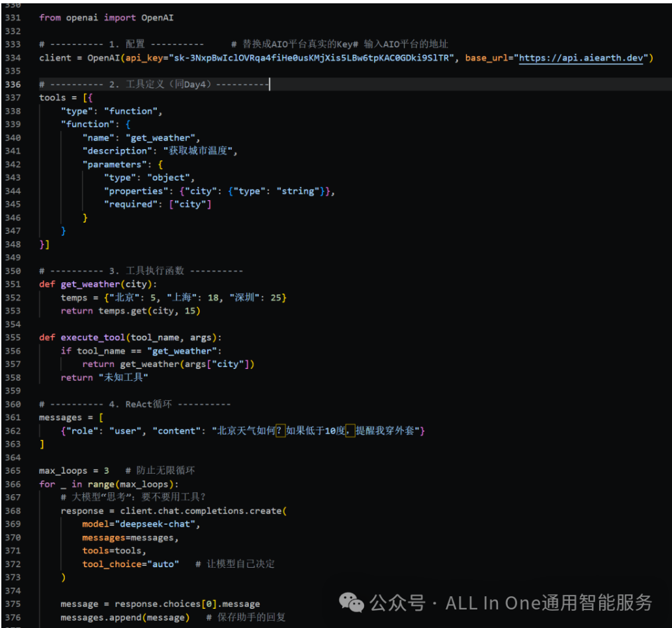Click "for _ in range(max_loops):"
Image resolution: width=672 pixels, height=628 pixels.
click(x=109, y=484)
